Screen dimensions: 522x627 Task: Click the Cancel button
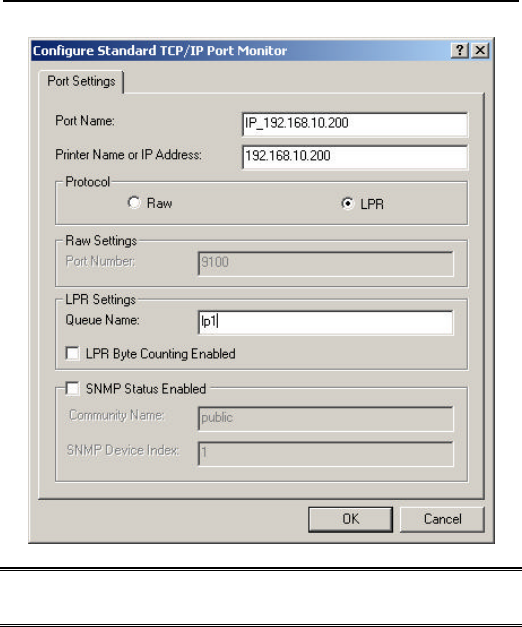(442, 519)
